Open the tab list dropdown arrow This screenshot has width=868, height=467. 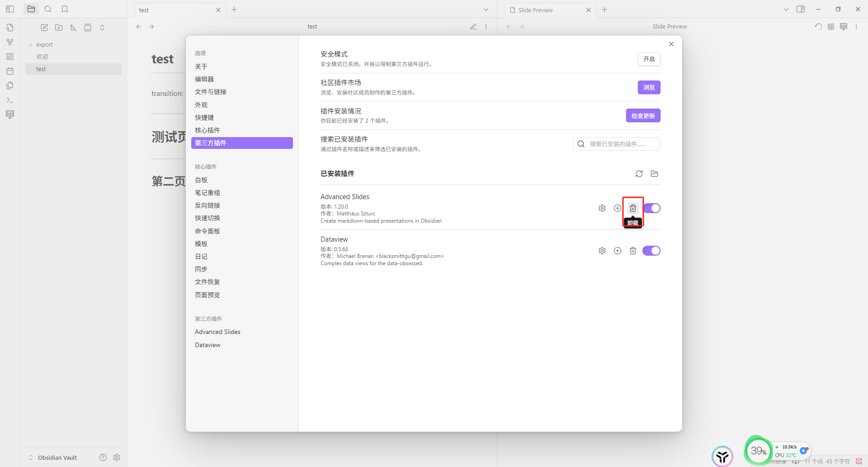486,9
